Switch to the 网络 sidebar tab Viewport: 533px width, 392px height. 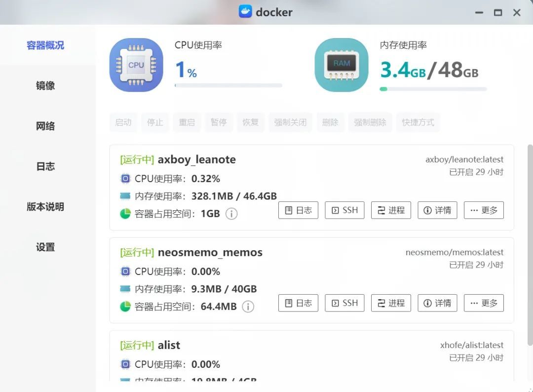(x=45, y=126)
